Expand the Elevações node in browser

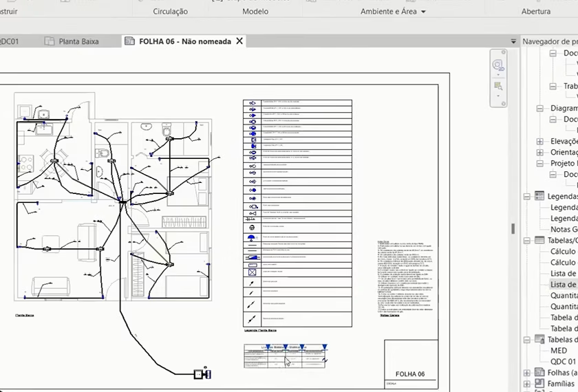click(x=539, y=141)
